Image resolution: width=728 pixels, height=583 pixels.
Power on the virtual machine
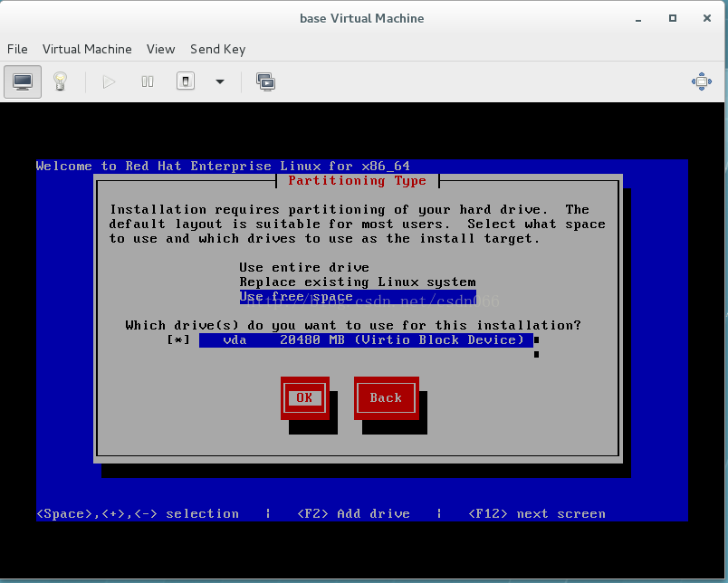[x=109, y=82]
